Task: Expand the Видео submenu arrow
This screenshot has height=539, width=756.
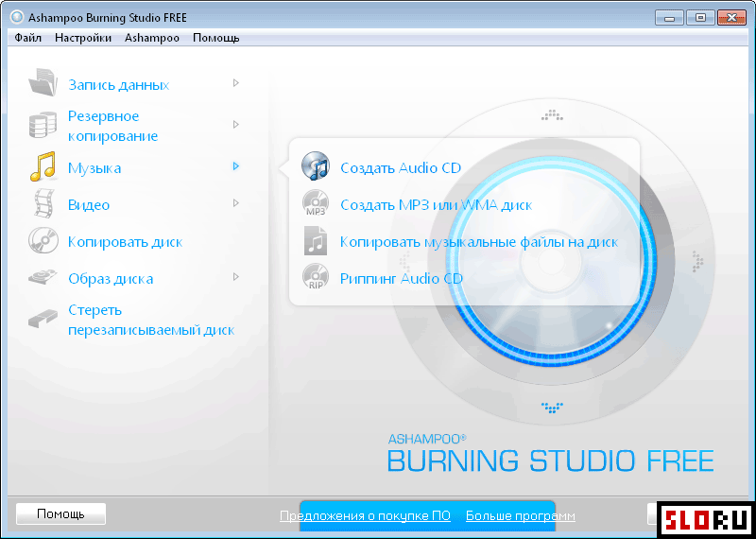Action: (235, 203)
